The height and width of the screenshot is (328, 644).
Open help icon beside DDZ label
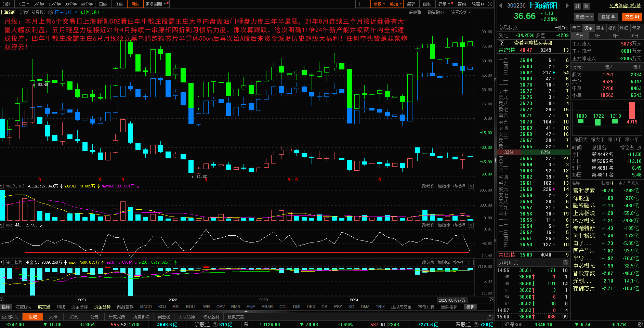(x=2, y=225)
